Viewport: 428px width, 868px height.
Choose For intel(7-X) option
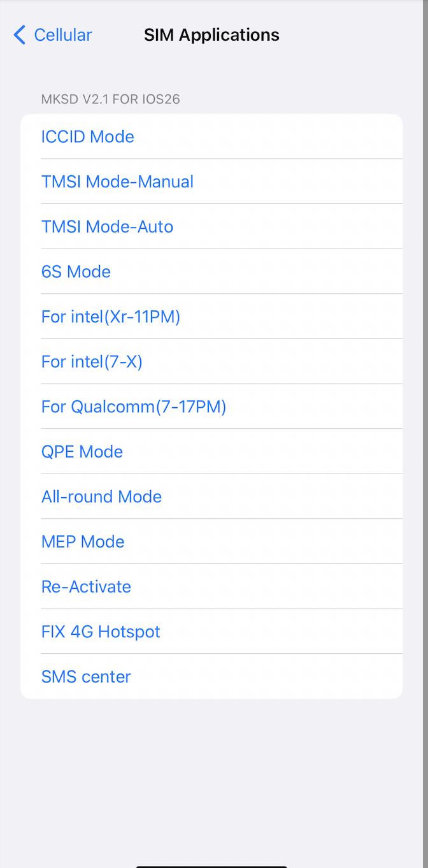point(92,362)
